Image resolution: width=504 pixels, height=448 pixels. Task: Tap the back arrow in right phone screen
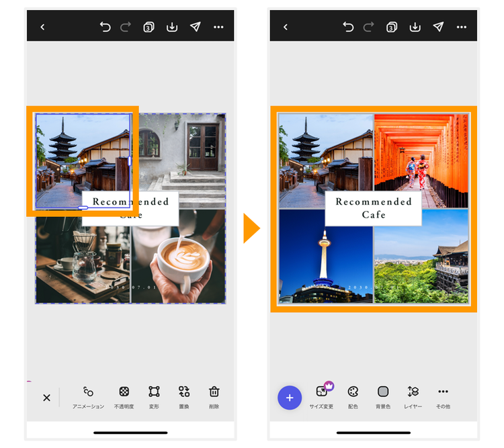[286, 27]
